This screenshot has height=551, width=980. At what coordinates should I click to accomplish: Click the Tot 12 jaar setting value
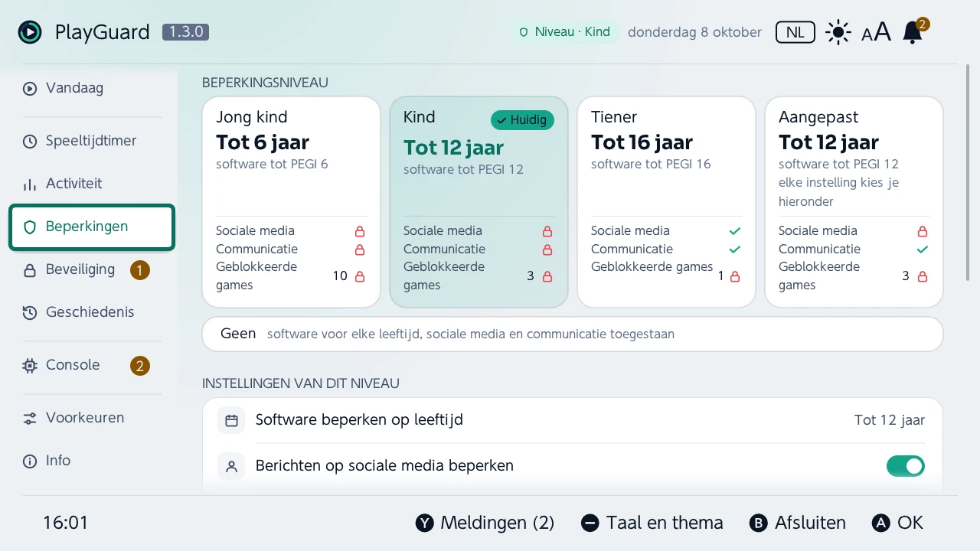pyautogui.click(x=890, y=420)
